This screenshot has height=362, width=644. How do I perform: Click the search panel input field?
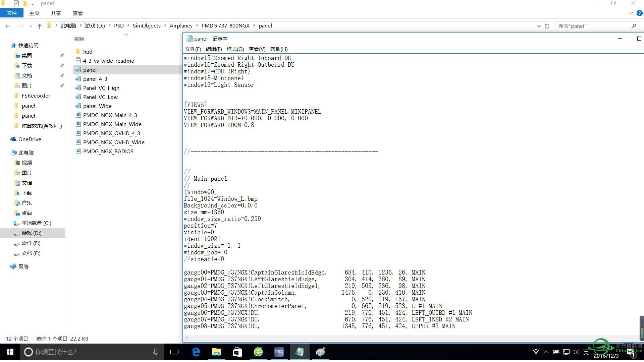593,26
